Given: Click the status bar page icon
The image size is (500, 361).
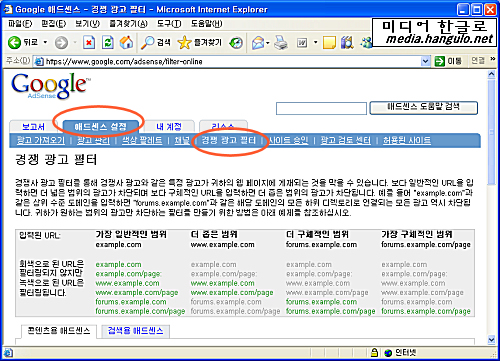Looking at the screenshot, I should [x=8, y=353].
